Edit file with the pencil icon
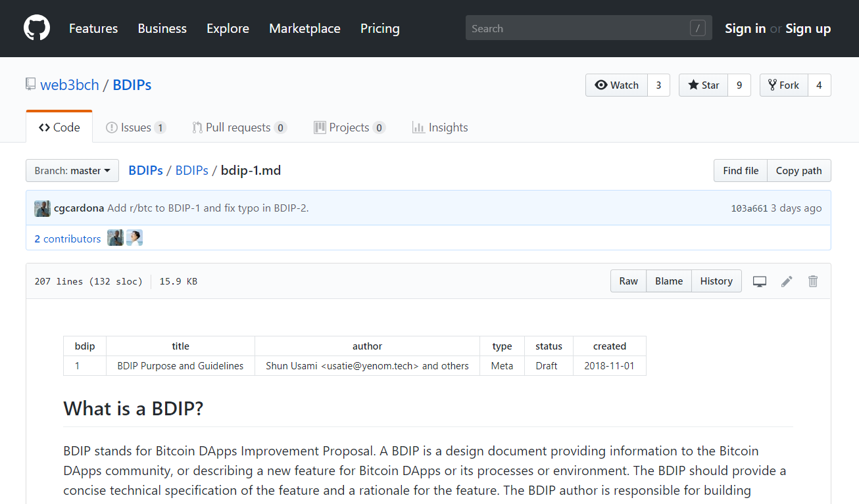The height and width of the screenshot is (504, 859). click(787, 281)
